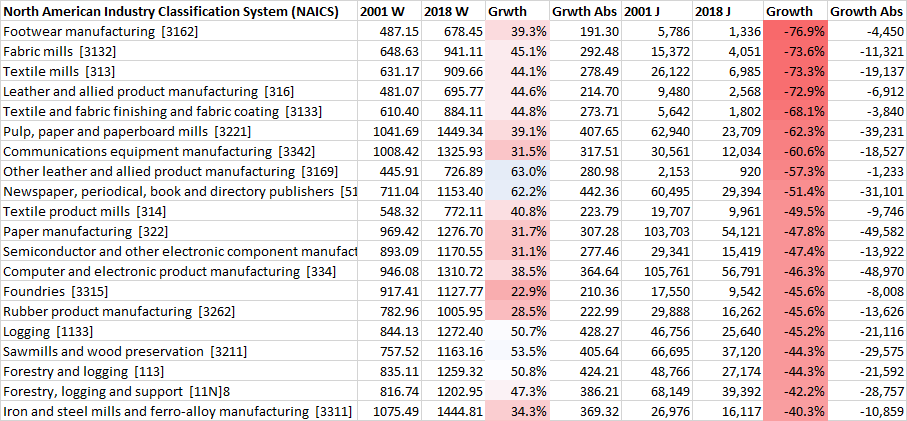Click the Forestry and logging [113] cell
This screenshot has height=421, width=907.
pos(179,371)
